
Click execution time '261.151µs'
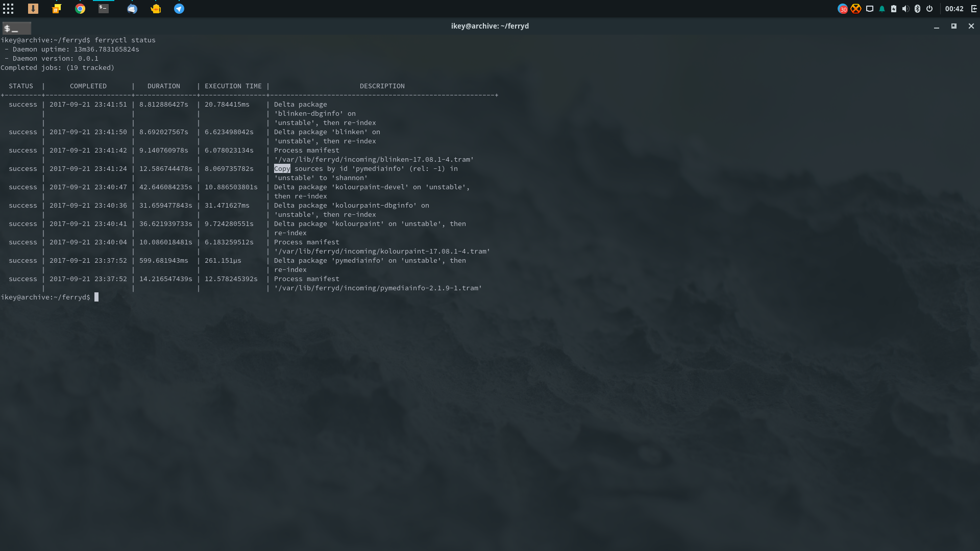click(x=223, y=261)
